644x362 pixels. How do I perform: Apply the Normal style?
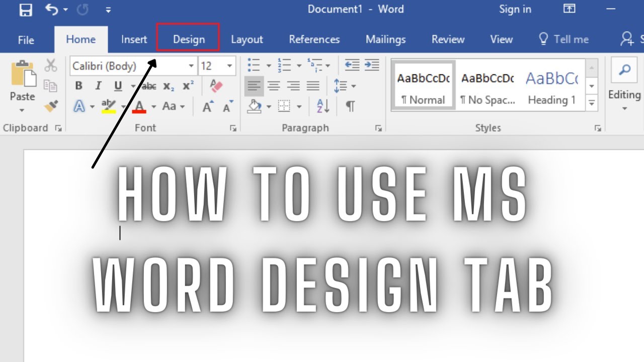coord(424,85)
